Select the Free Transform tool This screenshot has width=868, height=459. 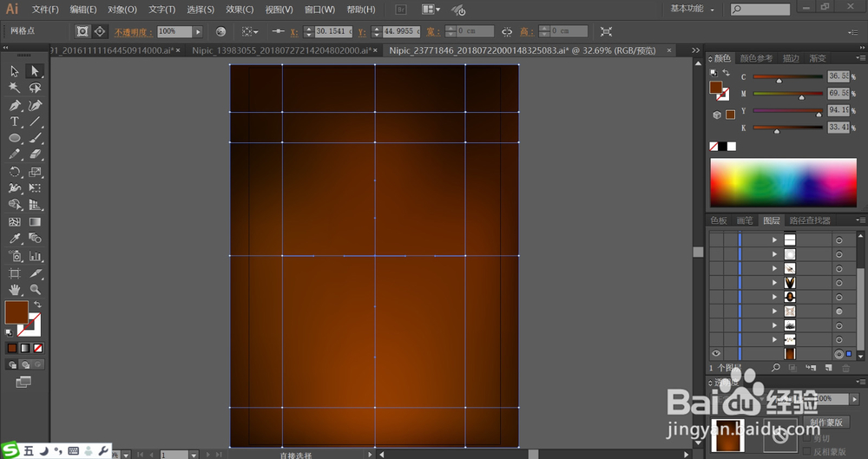pos(35,188)
